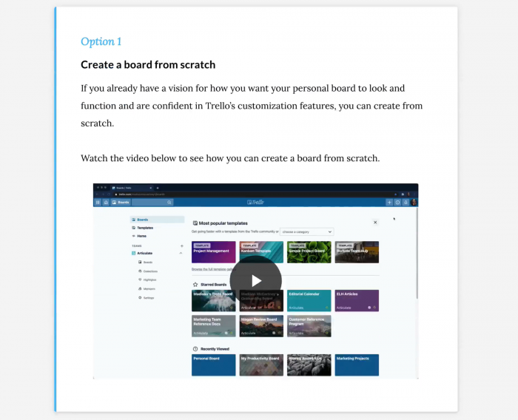
Task: Open the Customer Reference Program board in video
Action: 309,326
